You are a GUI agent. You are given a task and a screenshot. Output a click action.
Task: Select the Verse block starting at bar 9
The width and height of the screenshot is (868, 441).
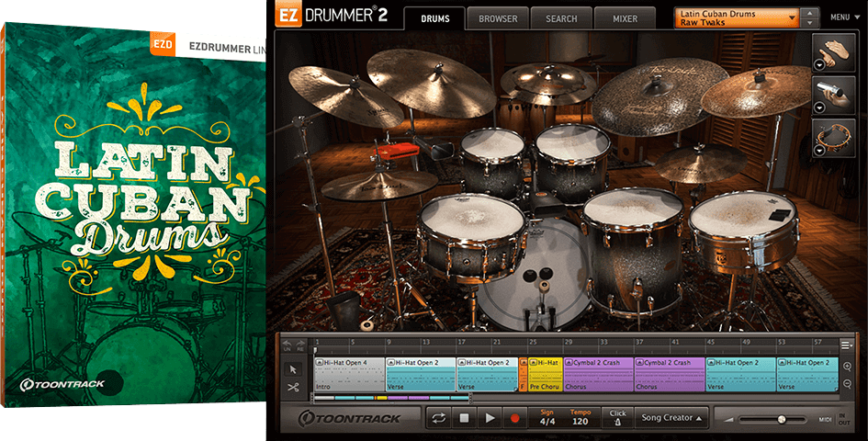pyautogui.click(x=421, y=375)
